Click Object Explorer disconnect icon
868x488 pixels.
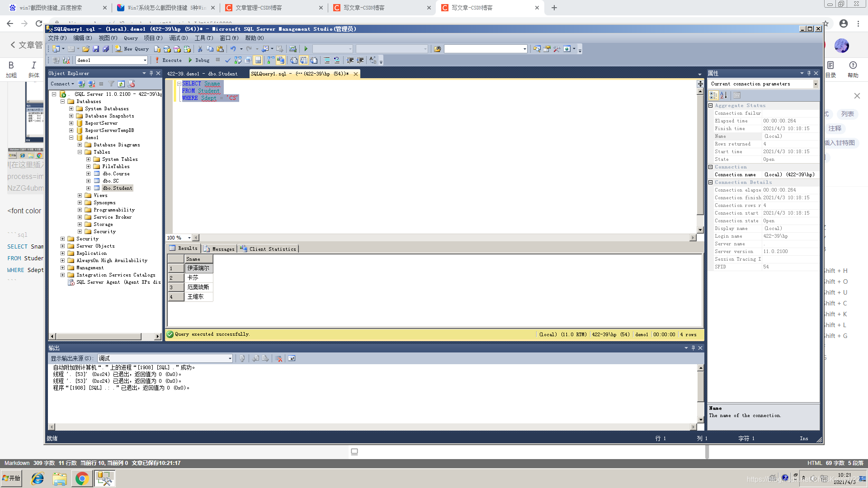[x=92, y=84]
